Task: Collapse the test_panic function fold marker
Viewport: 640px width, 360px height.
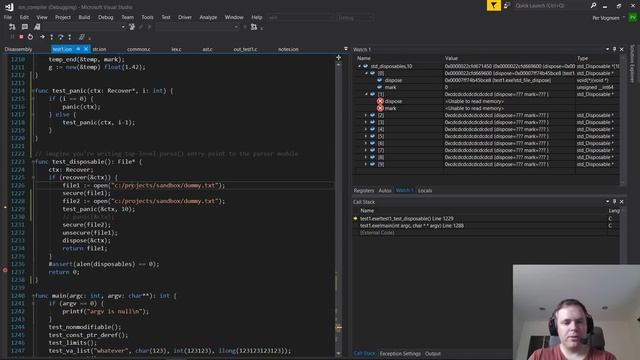Action: click(33, 91)
